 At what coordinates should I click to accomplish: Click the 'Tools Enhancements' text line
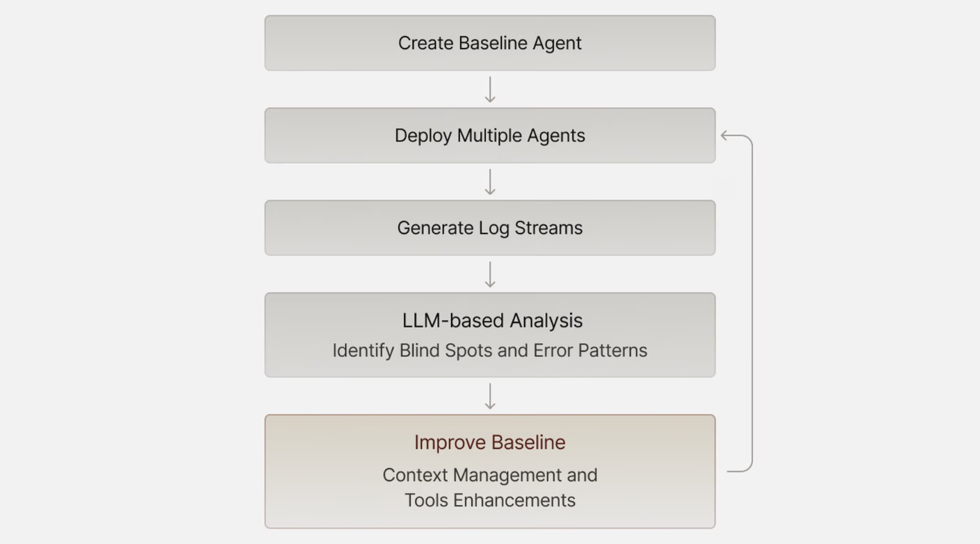[490, 500]
